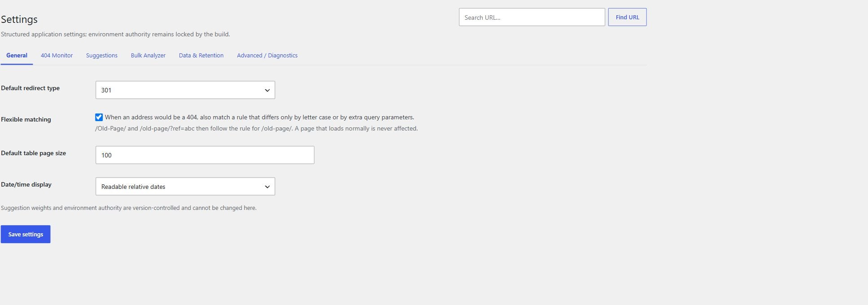Click the Flexible matching label

point(26,119)
